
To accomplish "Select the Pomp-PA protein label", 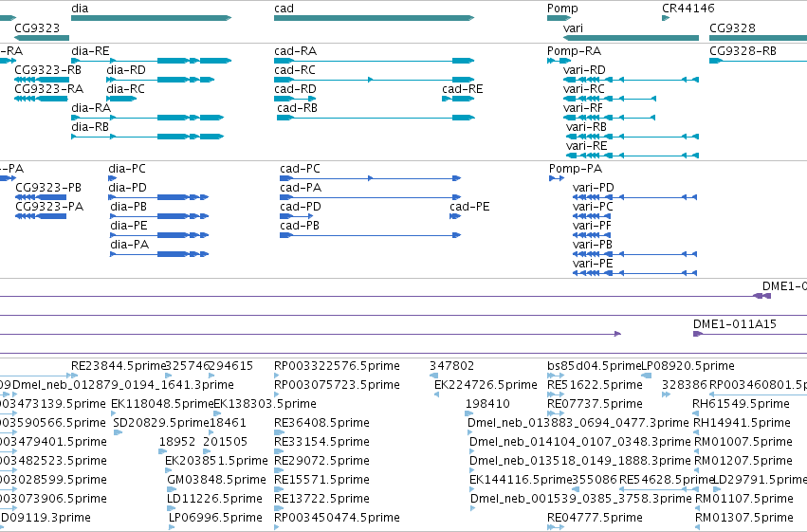I will (576, 169).
